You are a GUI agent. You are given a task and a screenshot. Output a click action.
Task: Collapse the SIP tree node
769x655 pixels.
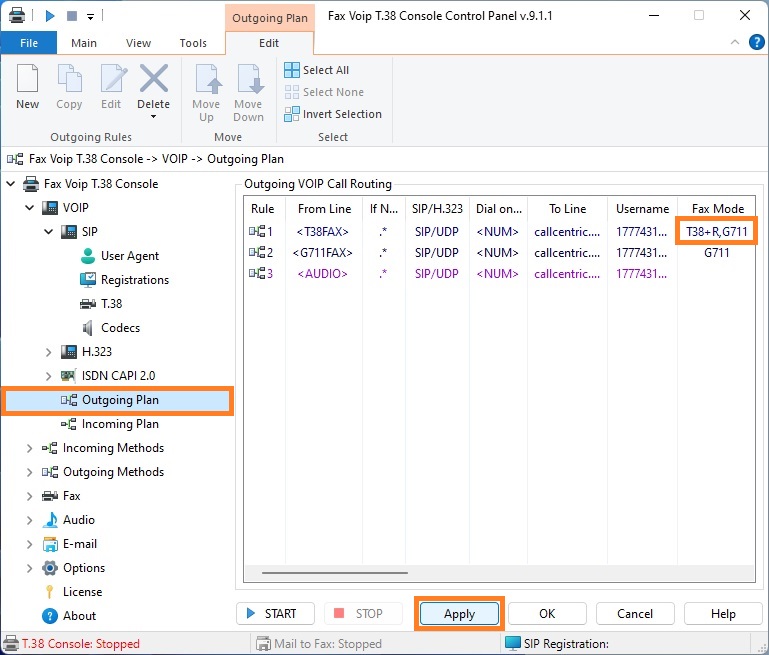tap(49, 231)
